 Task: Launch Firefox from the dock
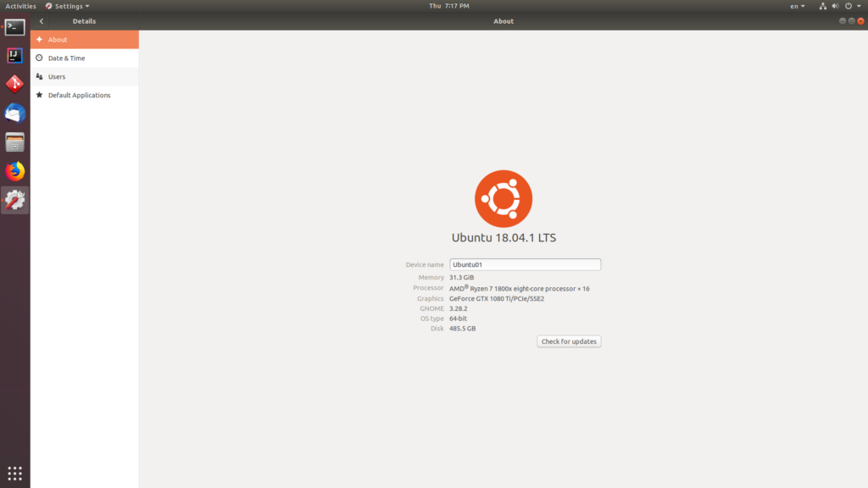tap(14, 171)
